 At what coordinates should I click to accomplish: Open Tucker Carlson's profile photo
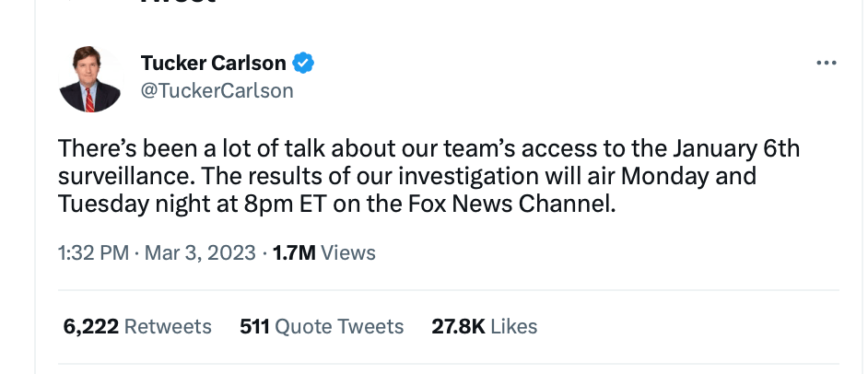[x=90, y=79]
